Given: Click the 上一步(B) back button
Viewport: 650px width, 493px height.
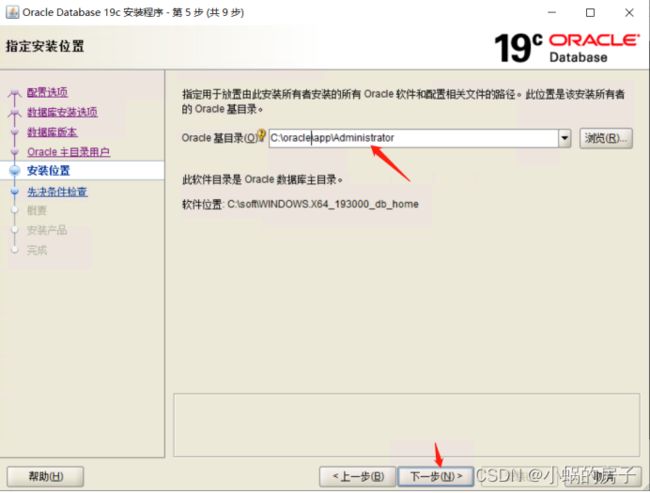Looking at the screenshot, I should 357,476.
